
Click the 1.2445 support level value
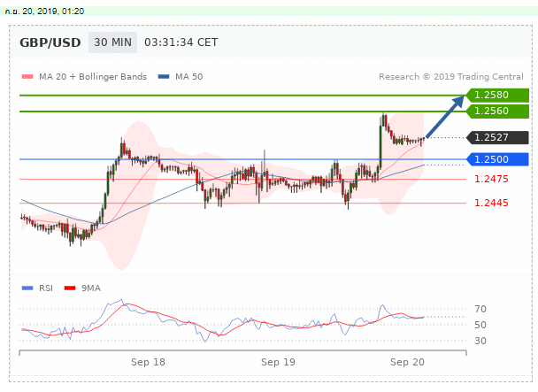point(491,203)
